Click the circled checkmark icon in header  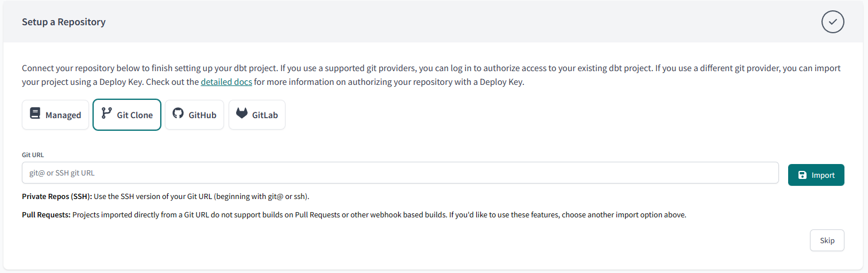pos(832,22)
